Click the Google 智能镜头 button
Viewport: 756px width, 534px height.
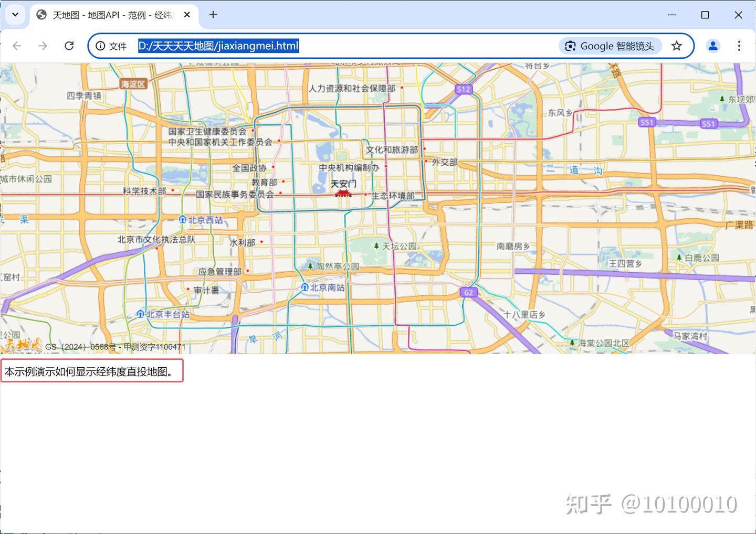click(610, 46)
